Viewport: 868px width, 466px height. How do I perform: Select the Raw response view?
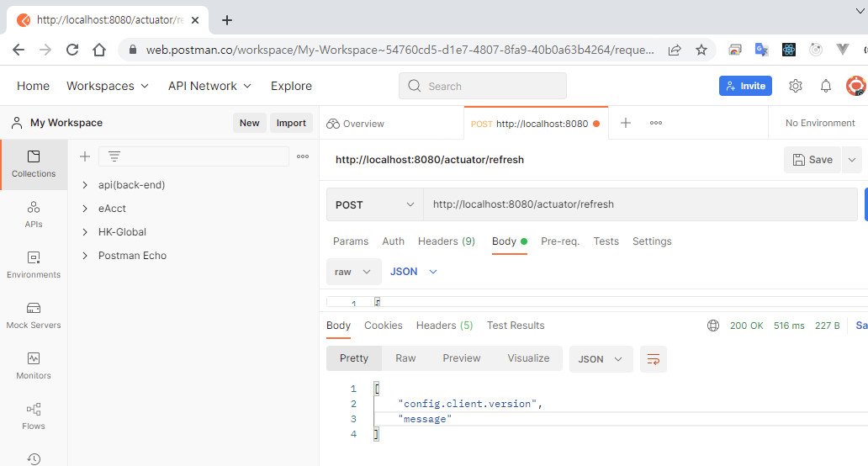coord(405,358)
